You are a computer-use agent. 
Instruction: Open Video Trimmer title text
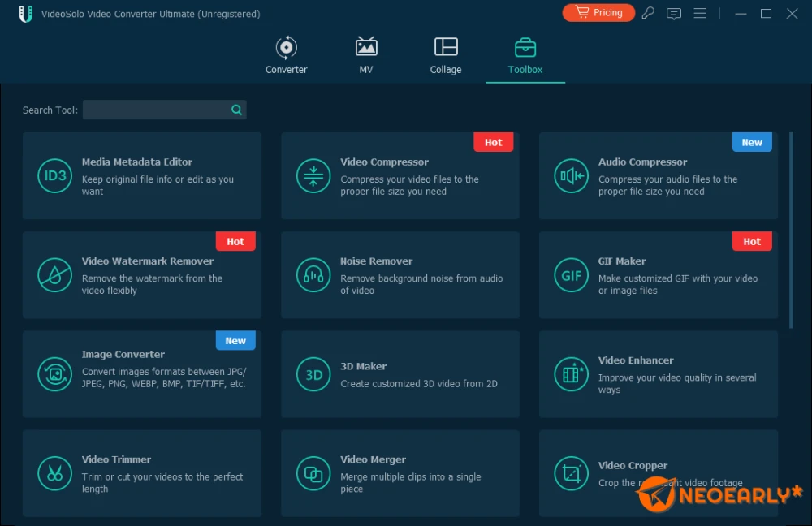pyautogui.click(x=116, y=459)
